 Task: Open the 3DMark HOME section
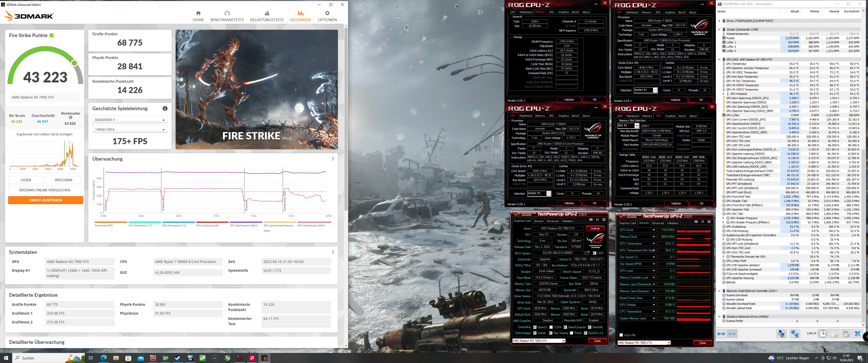click(x=198, y=16)
